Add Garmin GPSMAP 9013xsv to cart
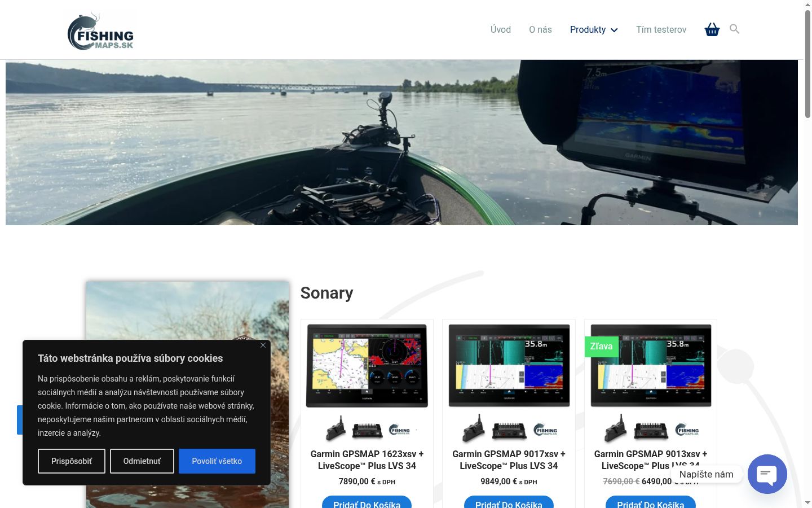This screenshot has height=508, width=812. click(x=651, y=502)
